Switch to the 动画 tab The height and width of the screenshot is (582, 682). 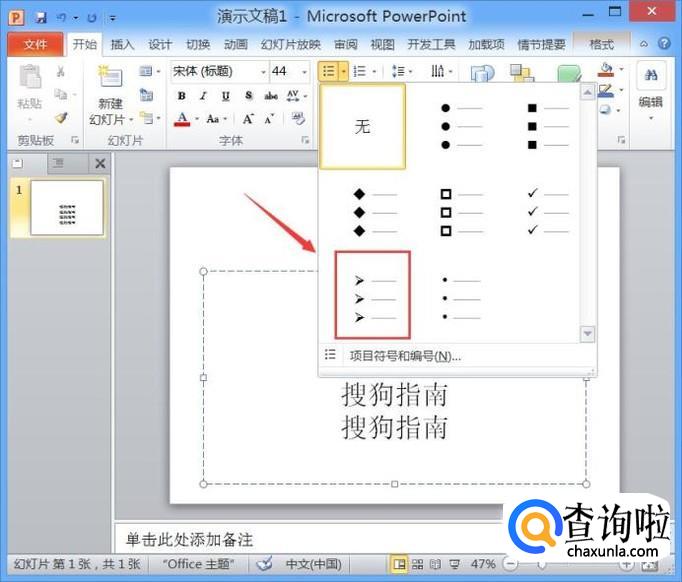236,44
